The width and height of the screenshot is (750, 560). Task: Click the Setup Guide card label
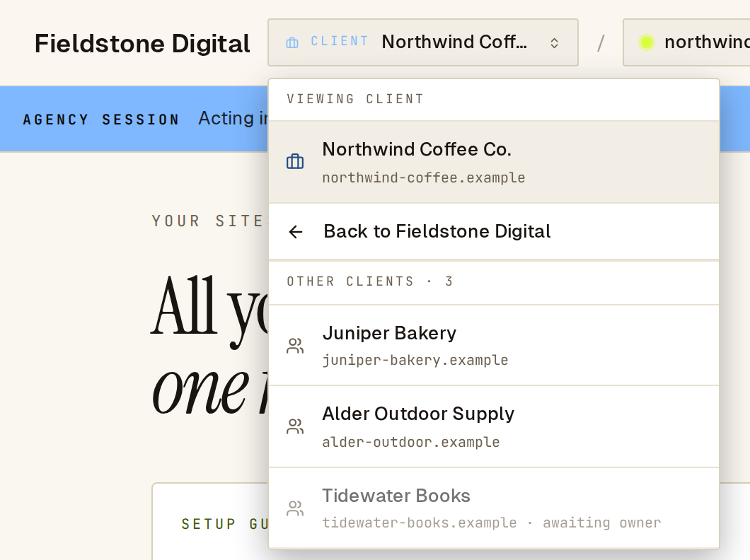224,524
